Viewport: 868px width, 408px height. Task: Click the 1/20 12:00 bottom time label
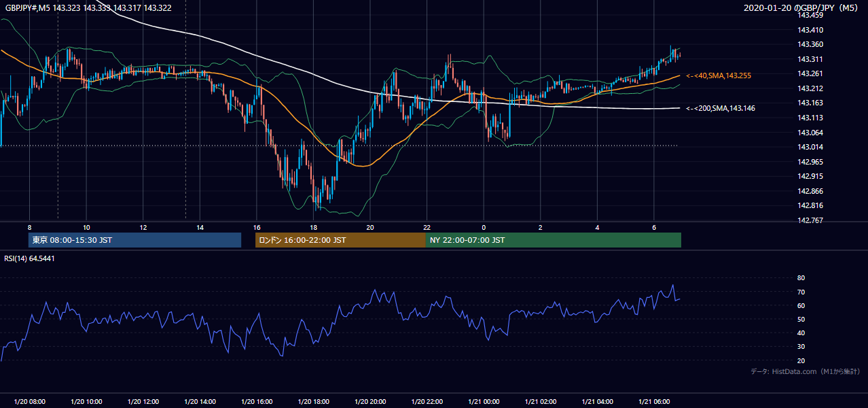(143, 402)
